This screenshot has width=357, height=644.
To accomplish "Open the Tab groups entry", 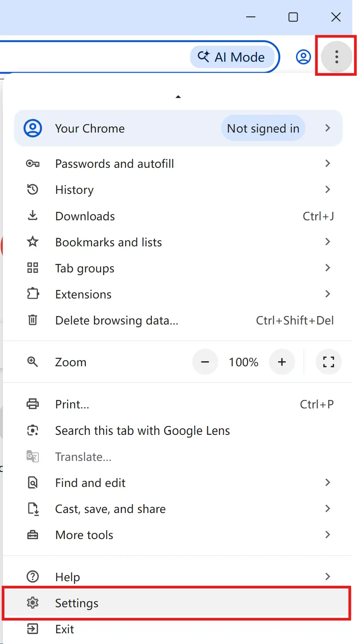I will click(178, 268).
